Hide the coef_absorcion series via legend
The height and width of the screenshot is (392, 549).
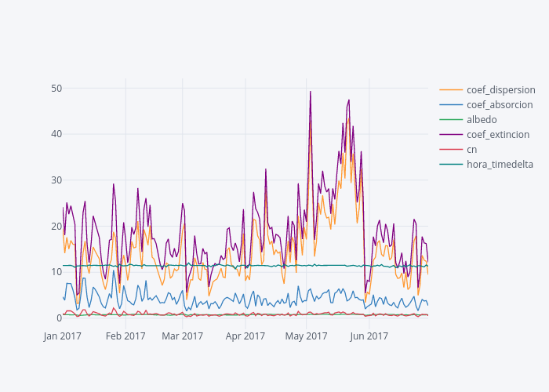[x=500, y=104]
